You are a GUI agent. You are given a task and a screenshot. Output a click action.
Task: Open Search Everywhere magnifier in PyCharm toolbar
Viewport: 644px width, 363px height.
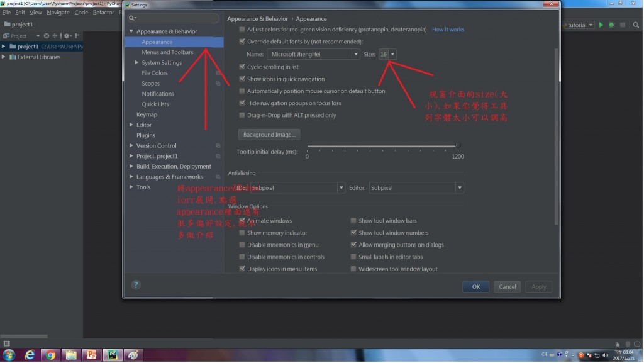(636, 25)
